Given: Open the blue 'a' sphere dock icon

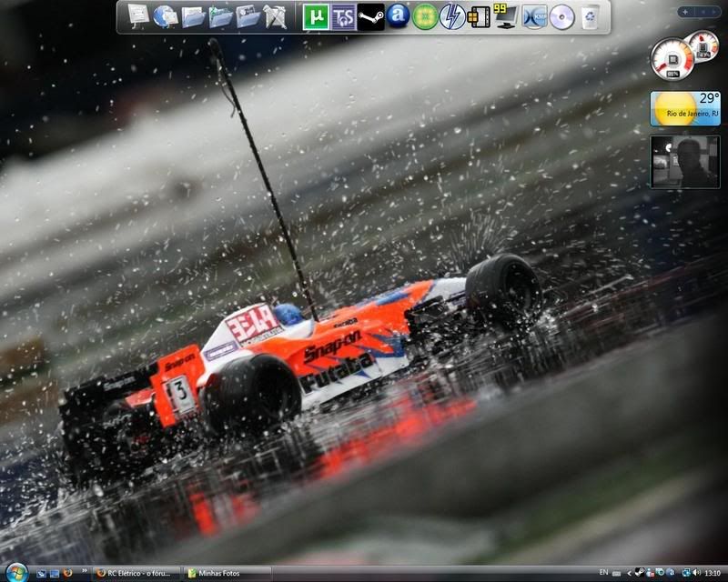Looking at the screenshot, I should (x=398, y=15).
